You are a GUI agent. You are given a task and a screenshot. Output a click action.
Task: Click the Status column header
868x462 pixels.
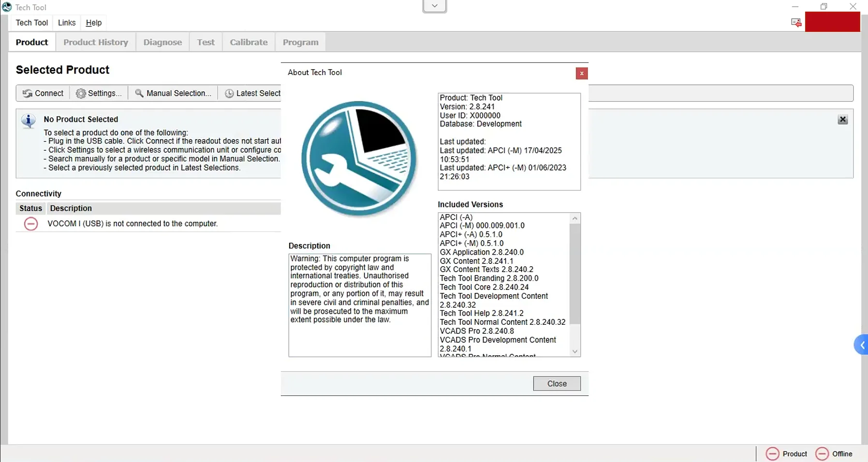30,208
